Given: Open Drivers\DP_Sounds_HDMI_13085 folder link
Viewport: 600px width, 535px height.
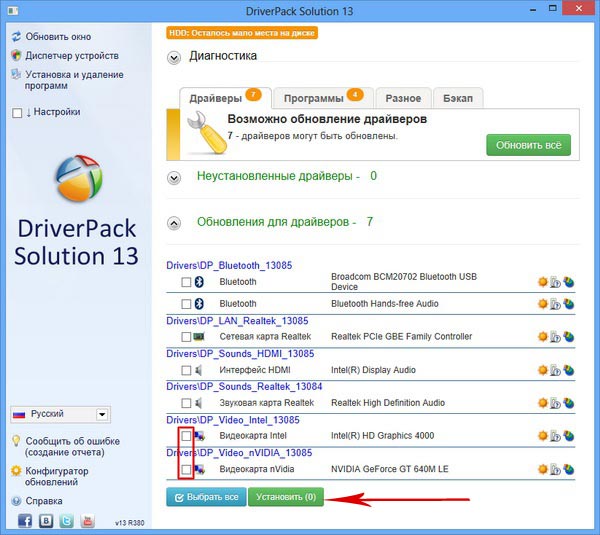Looking at the screenshot, I should click(x=240, y=353).
